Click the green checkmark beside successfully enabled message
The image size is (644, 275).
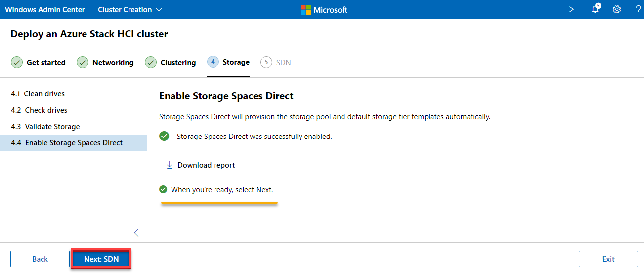pos(164,137)
